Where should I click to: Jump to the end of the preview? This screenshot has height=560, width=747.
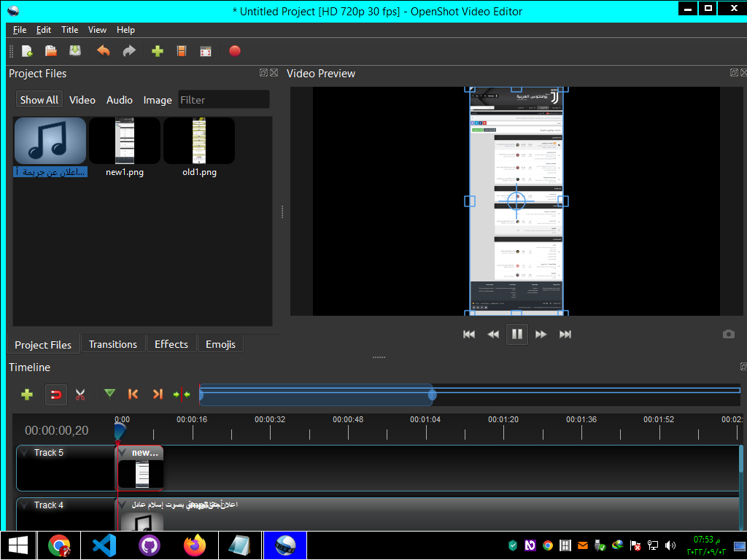pyautogui.click(x=565, y=334)
